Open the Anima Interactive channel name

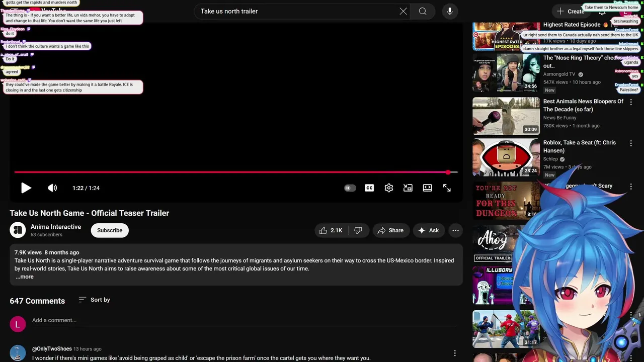56,227
